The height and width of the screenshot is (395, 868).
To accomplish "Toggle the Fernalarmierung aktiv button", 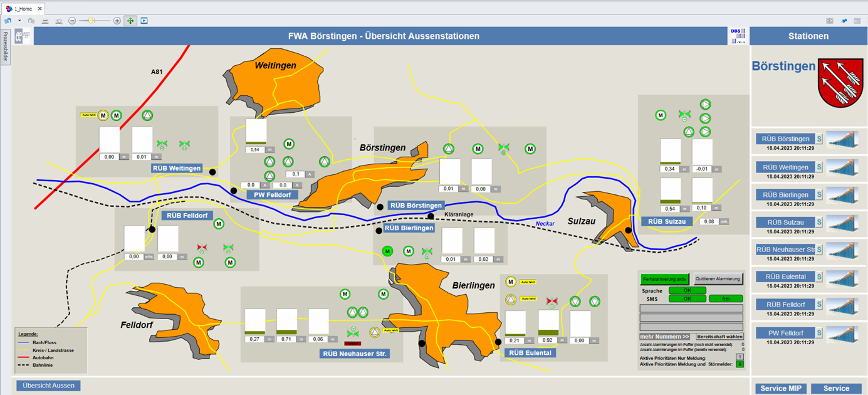I will click(665, 279).
